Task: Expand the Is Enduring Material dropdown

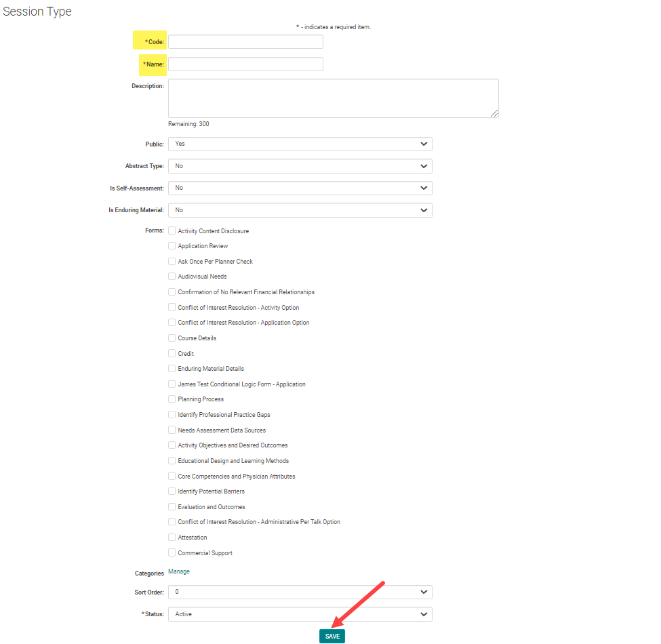Action: (x=300, y=210)
